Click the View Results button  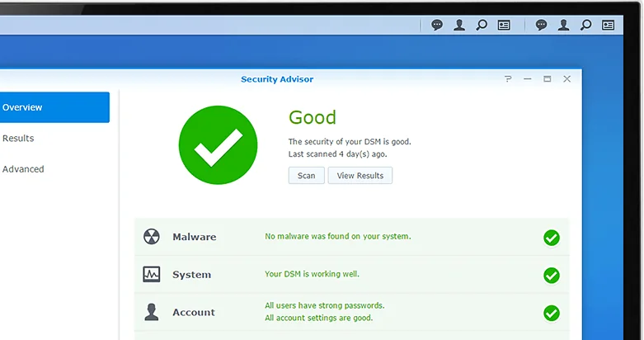[x=360, y=176]
